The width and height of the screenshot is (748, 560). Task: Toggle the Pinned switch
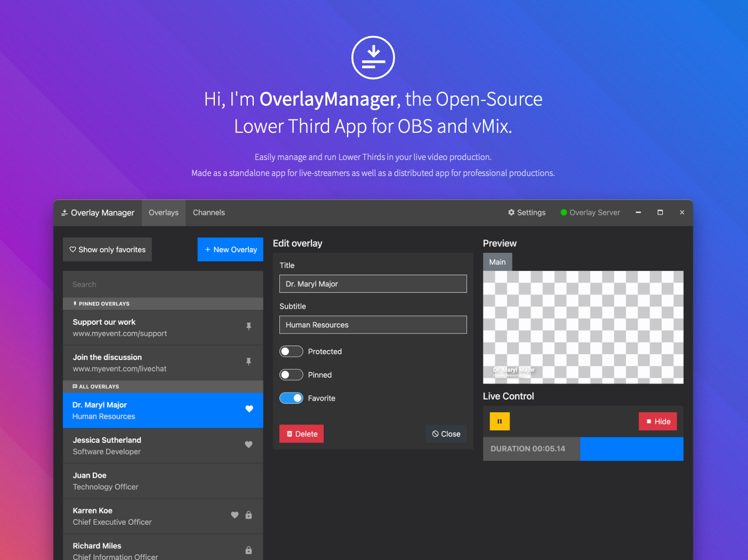pyautogui.click(x=291, y=375)
